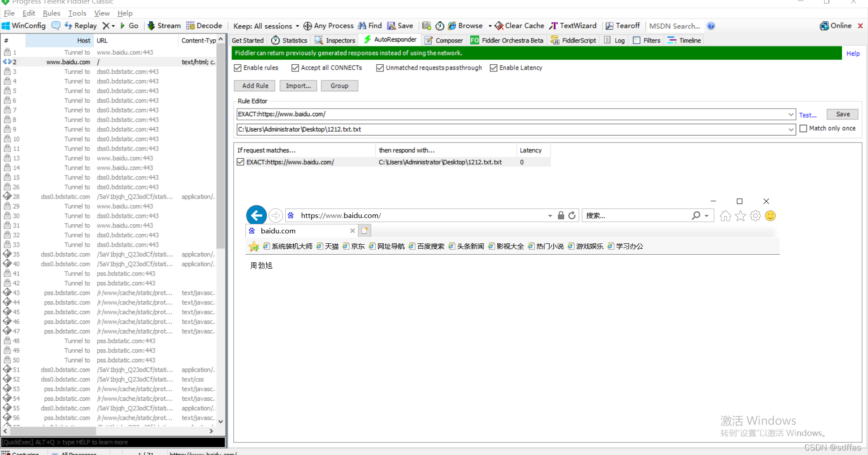Click the Remove sessions X icon
The image size is (868, 455).
[106, 26]
